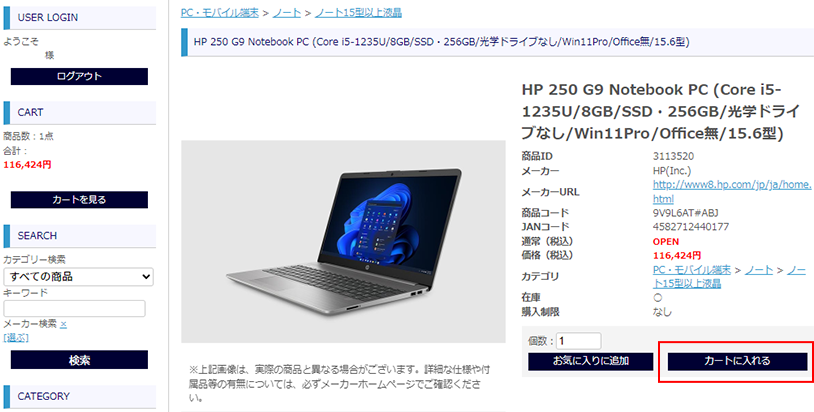The image size is (814, 412).
Task: Focus the 個数 quantity input box
Action: (x=578, y=341)
